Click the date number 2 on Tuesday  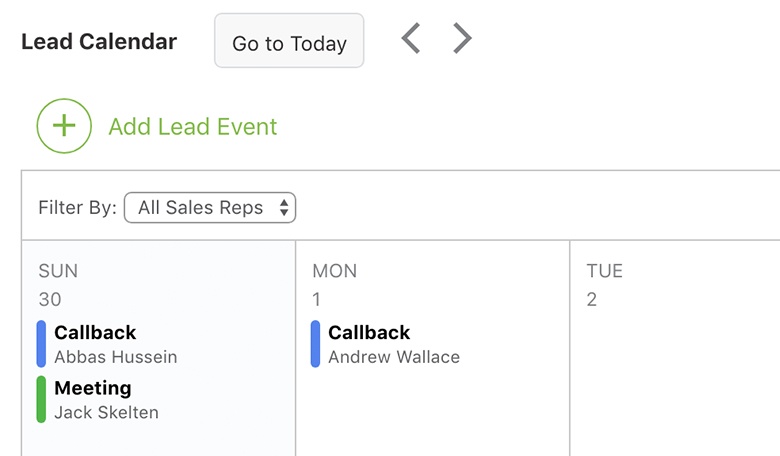click(592, 299)
